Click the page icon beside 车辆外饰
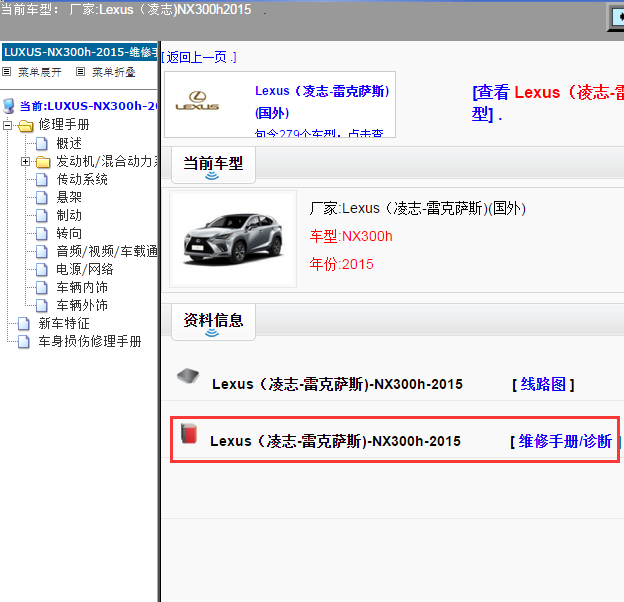Image resolution: width=624 pixels, height=602 pixels. point(42,306)
